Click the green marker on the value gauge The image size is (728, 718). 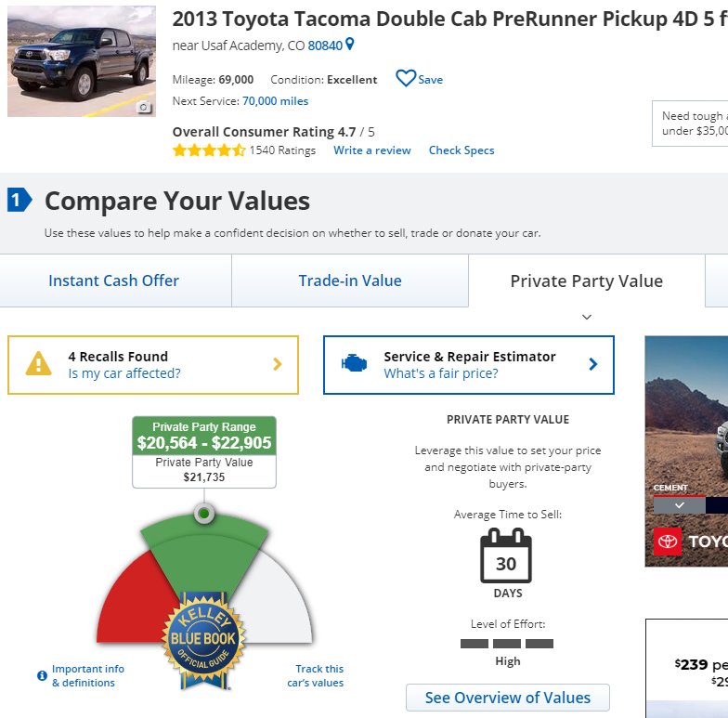204,514
